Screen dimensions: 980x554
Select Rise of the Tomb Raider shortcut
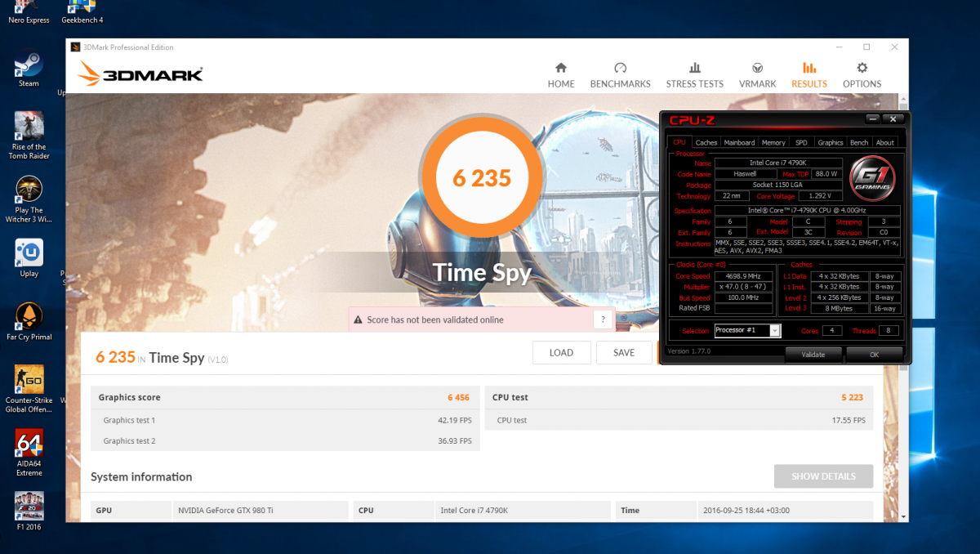[x=29, y=136]
